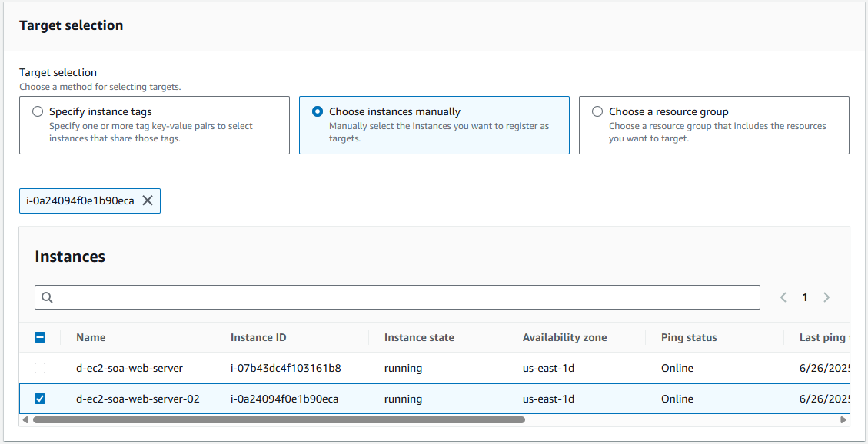Screen dimensions: 868x444
Task: Toggle the select-all instances header checkbox
Action: pos(41,337)
